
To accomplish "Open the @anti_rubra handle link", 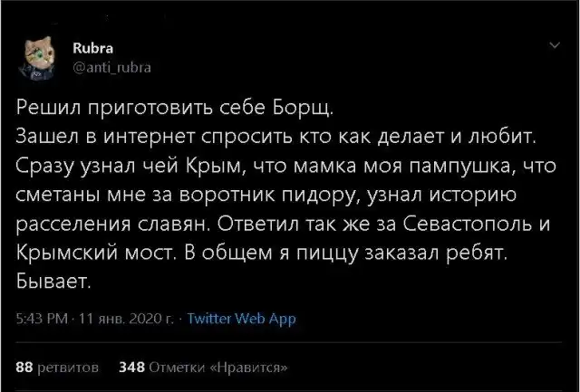I will 110,65.
